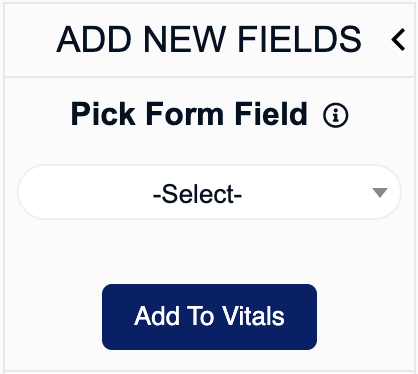Image resolution: width=418 pixels, height=374 pixels.
Task: Hide the sidebar using the left-pointing chevron
Action: coord(398,40)
